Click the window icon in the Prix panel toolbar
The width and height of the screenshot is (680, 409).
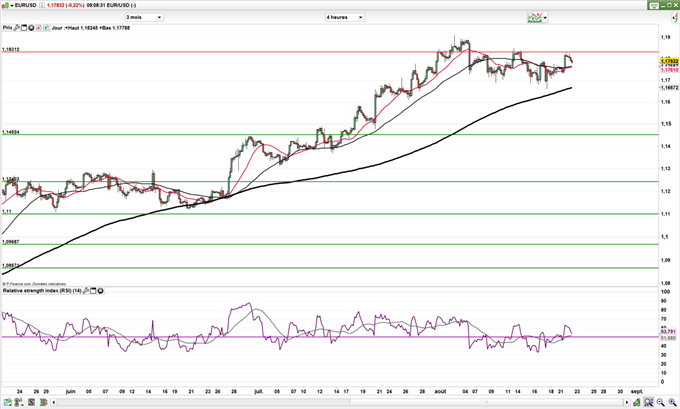pos(24,28)
